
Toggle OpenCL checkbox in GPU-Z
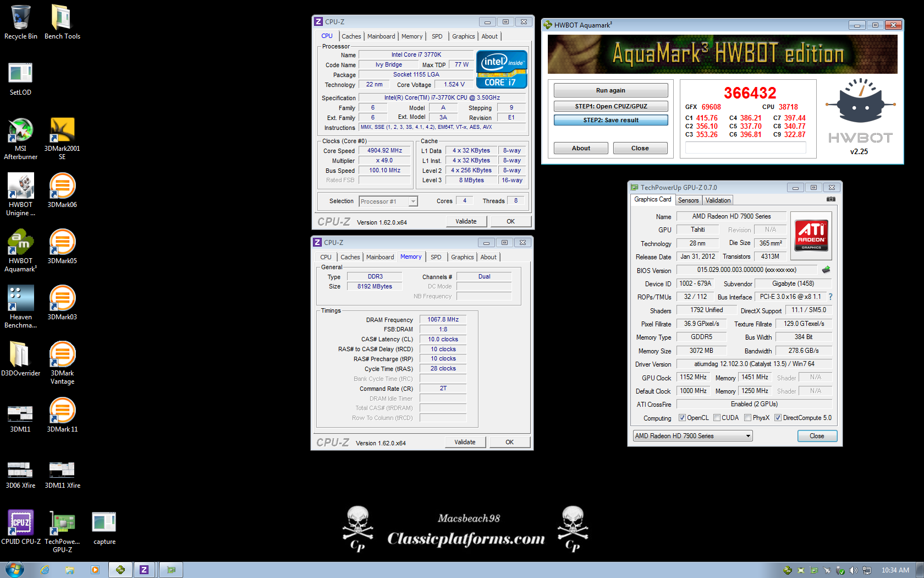click(x=682, y=418)
